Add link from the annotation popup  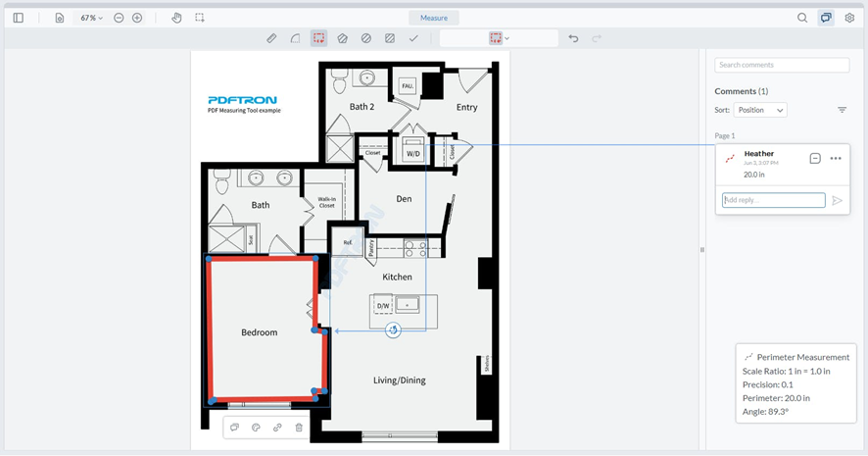pos(277,428)
